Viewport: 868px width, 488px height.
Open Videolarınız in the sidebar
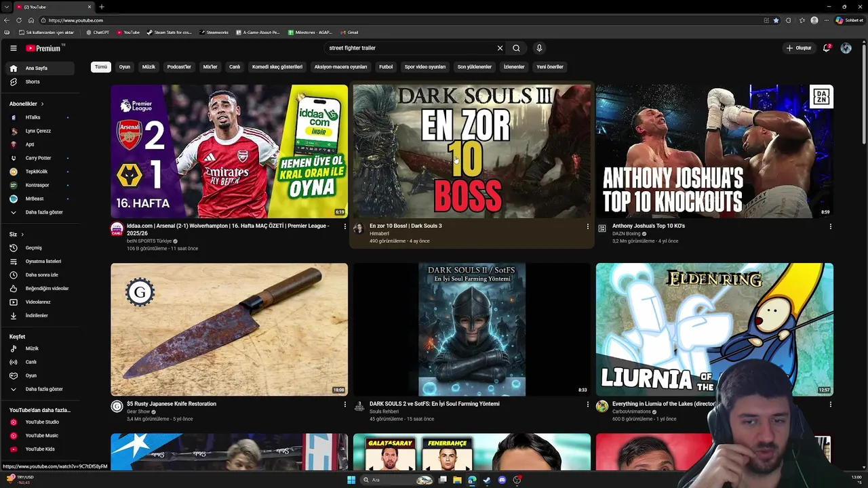[41, 302]
